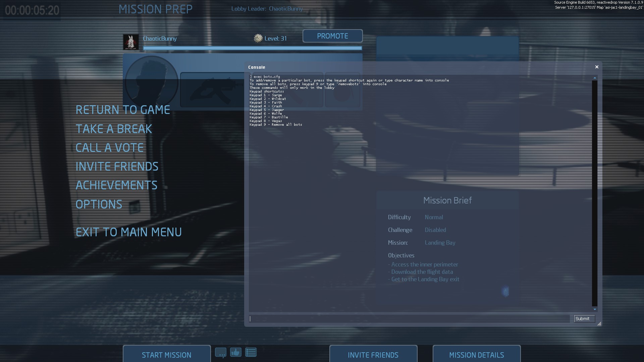The image size is (644, 362).
Task: Click ChaoticBunny's rabbit avatar
Action: pyautogui.click(x=131, y=42)
